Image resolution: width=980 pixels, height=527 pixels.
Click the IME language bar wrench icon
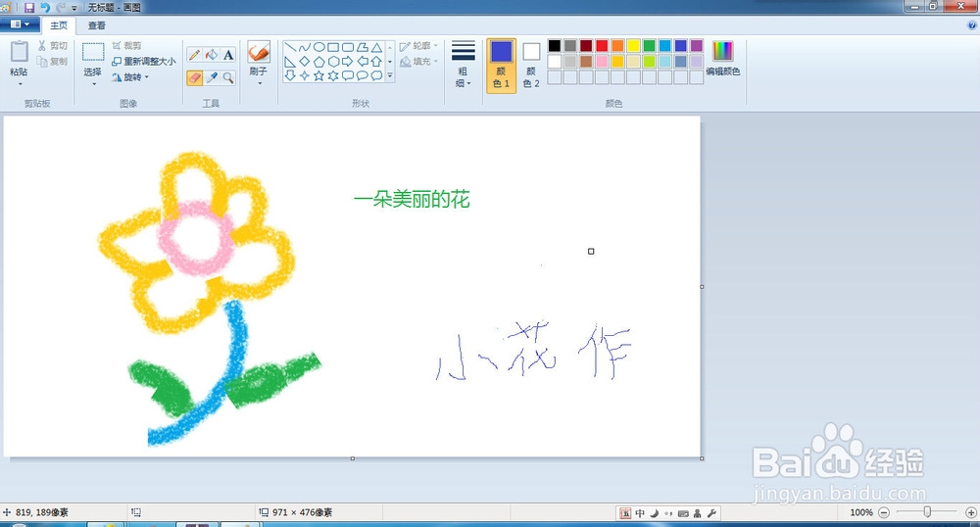(x=711, y=513)
